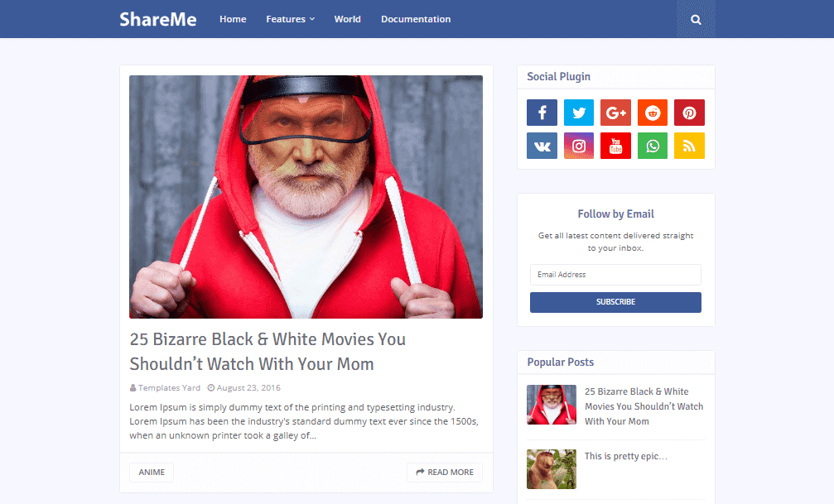The image size is (834, 504).
Task: Select the Google+ social icon
Action: point(615,112)
